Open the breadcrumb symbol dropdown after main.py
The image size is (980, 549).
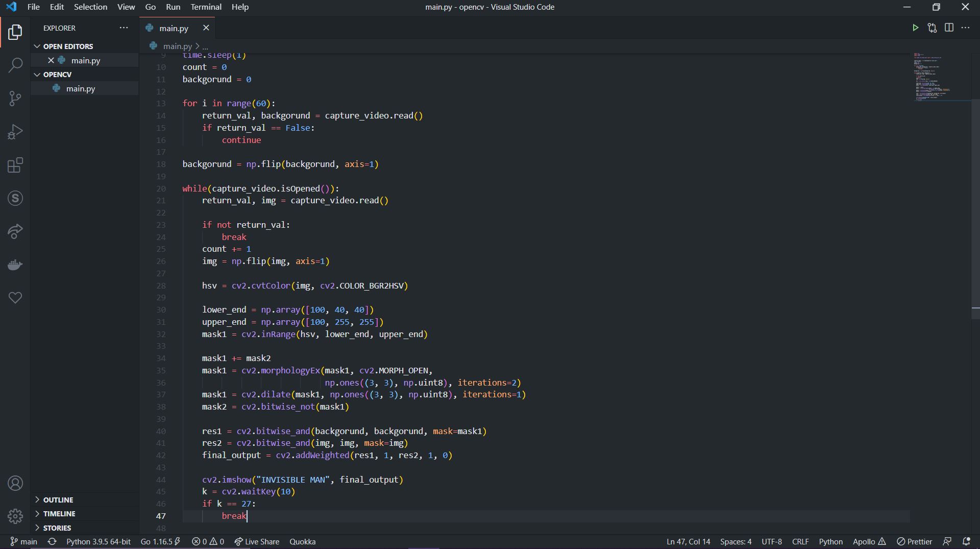point(205,46)
